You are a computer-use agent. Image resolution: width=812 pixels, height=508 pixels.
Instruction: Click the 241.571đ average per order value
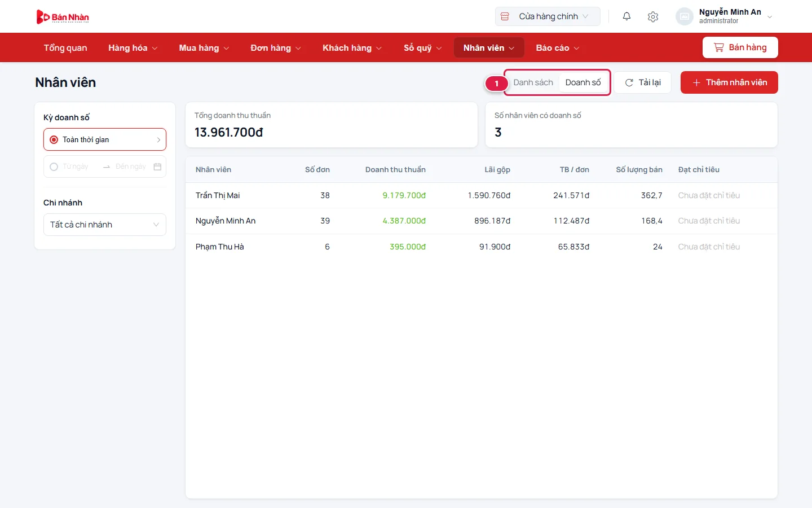571,195
